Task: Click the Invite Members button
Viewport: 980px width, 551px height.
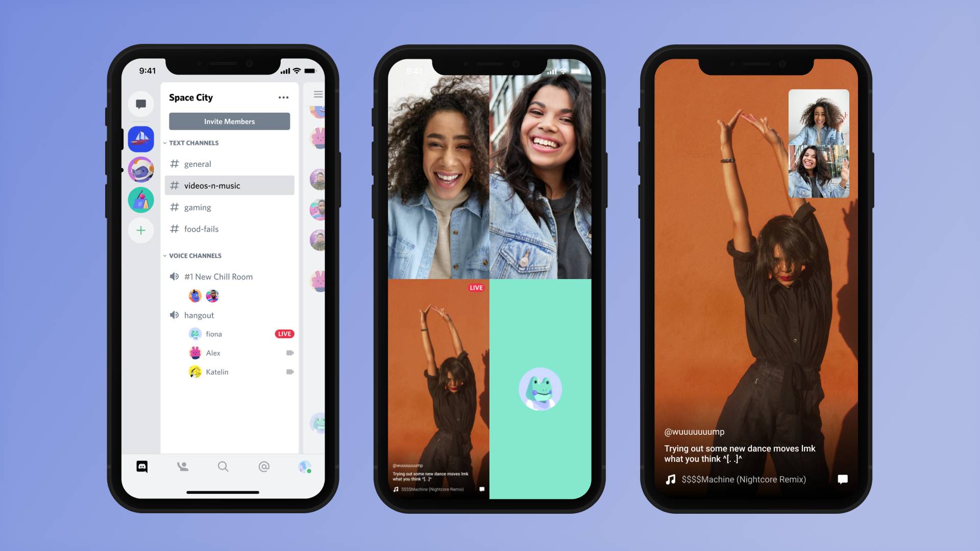Action: (229, 121)
